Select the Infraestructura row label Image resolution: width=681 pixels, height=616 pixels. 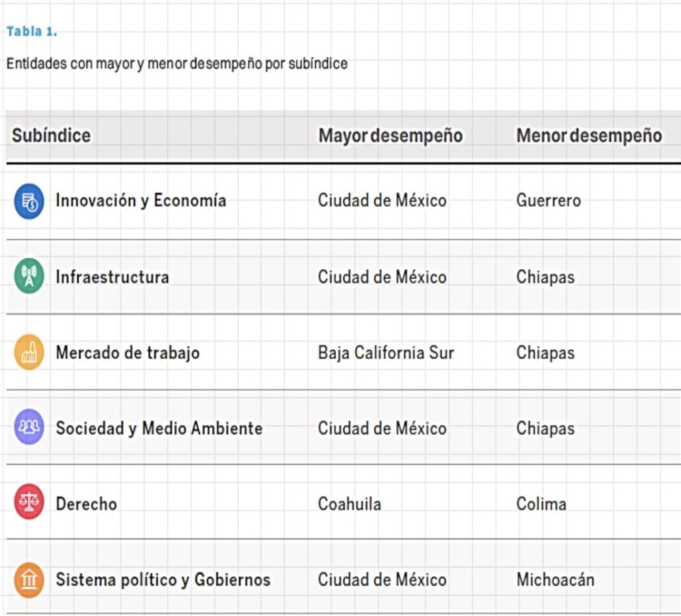(112, 277)
